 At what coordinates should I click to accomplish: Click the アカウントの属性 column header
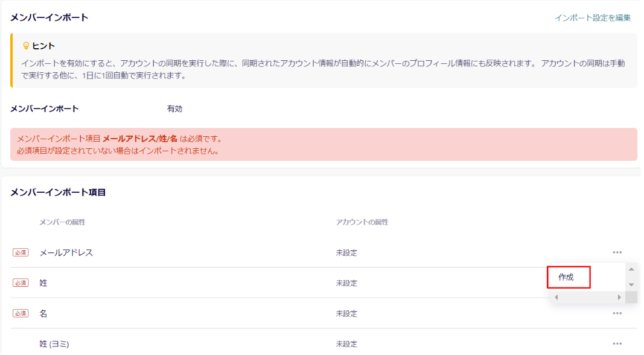(x=362, y=222)
